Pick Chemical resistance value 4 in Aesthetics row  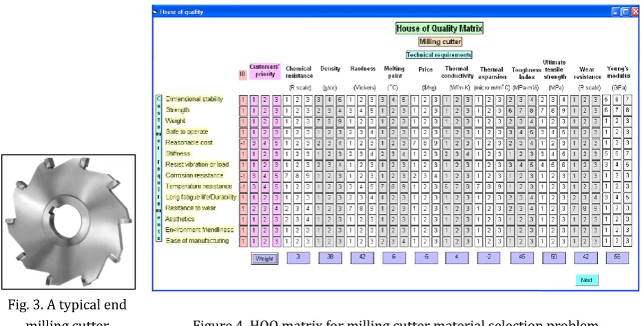pos(307,219)
